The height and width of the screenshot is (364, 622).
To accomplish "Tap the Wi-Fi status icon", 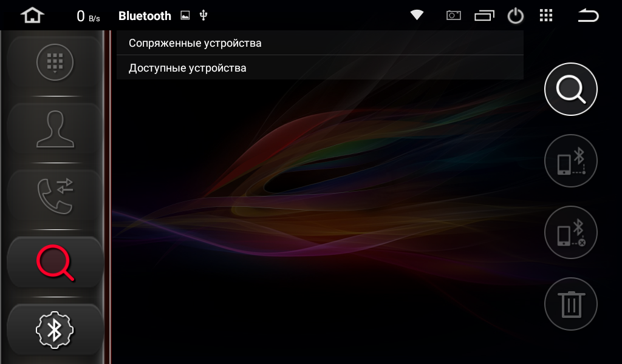I will 417,15.
